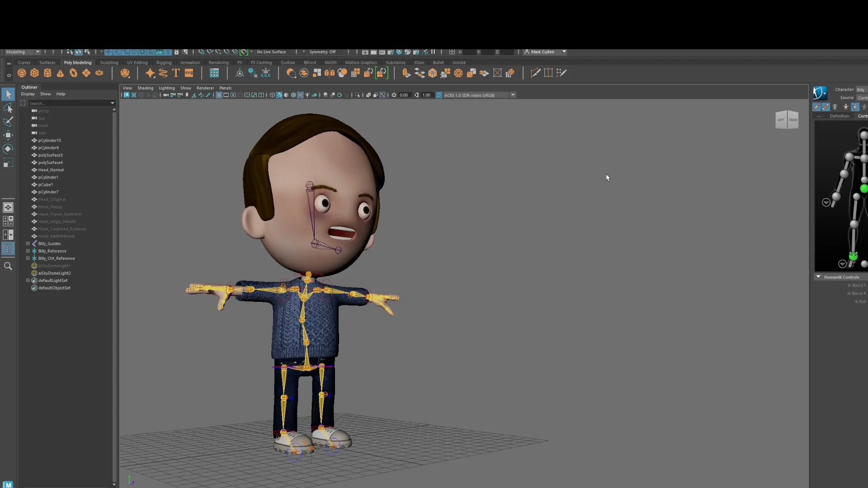Select the Lasso tool in Tool Box

pos(8,108)
